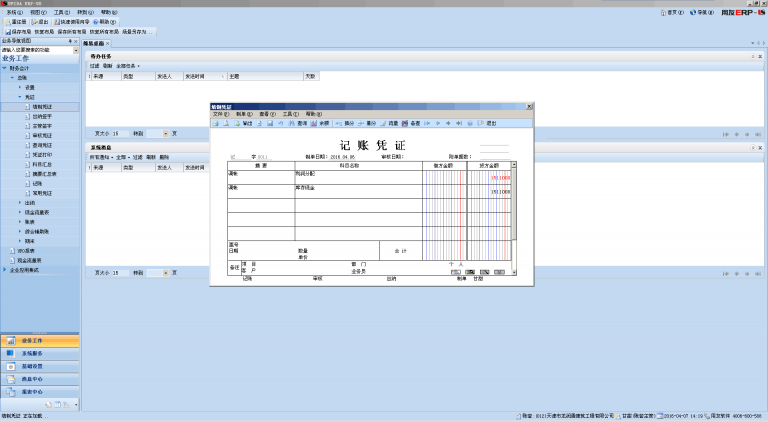This screenshot has width=768, height=422.
Task: Expand the 出纳 tree node
Action: pos(20,203)
